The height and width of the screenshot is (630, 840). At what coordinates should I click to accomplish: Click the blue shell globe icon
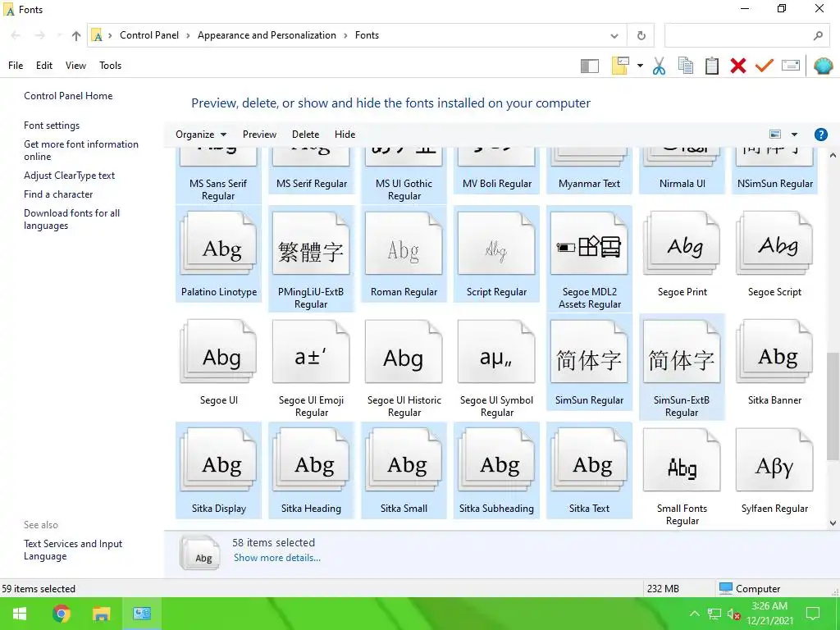point(823,66)
